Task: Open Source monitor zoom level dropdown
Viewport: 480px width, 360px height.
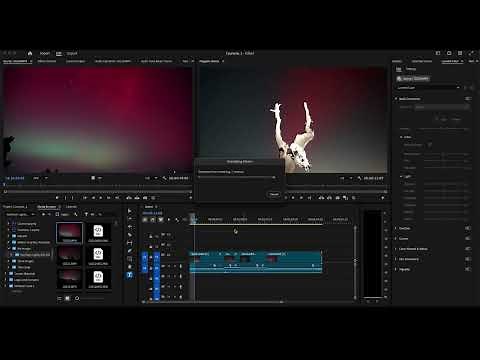Action: pyautogui.click(x=40, y=178)
